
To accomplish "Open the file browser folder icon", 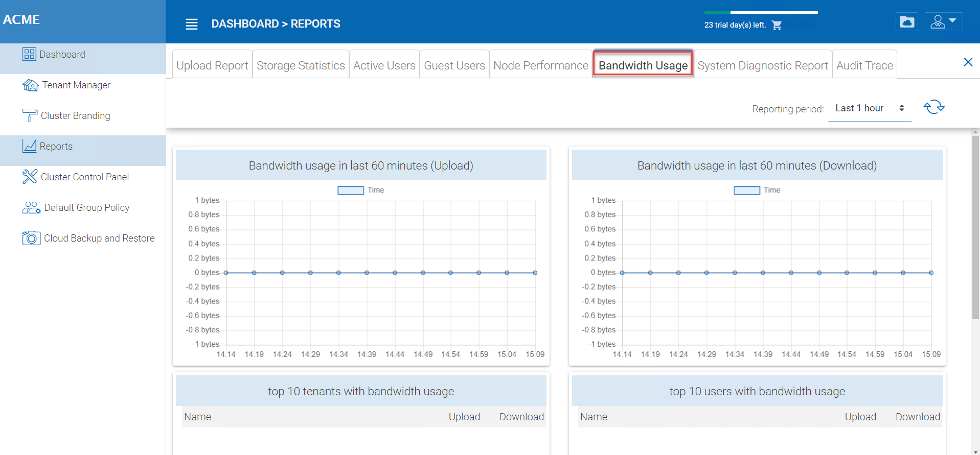I will tap(907, 22).
